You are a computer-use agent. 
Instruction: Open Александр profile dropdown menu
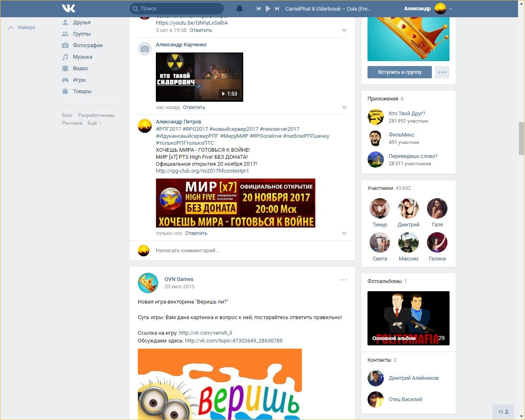(x=451, y=9)
